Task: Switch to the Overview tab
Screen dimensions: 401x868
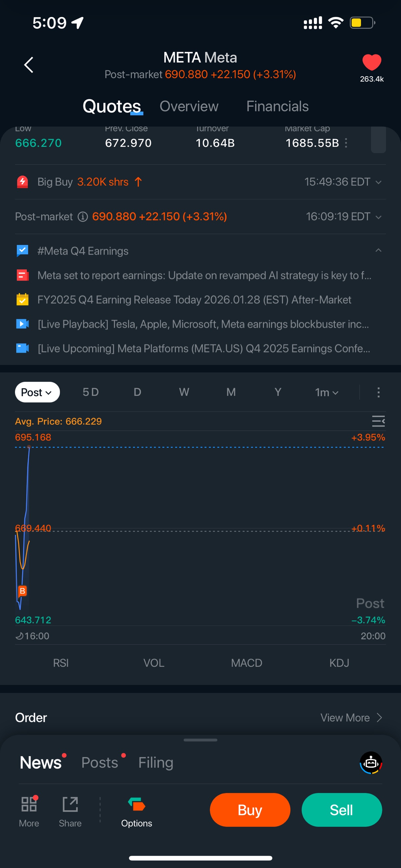Action: pyautogui.click(x=189, y=107)
